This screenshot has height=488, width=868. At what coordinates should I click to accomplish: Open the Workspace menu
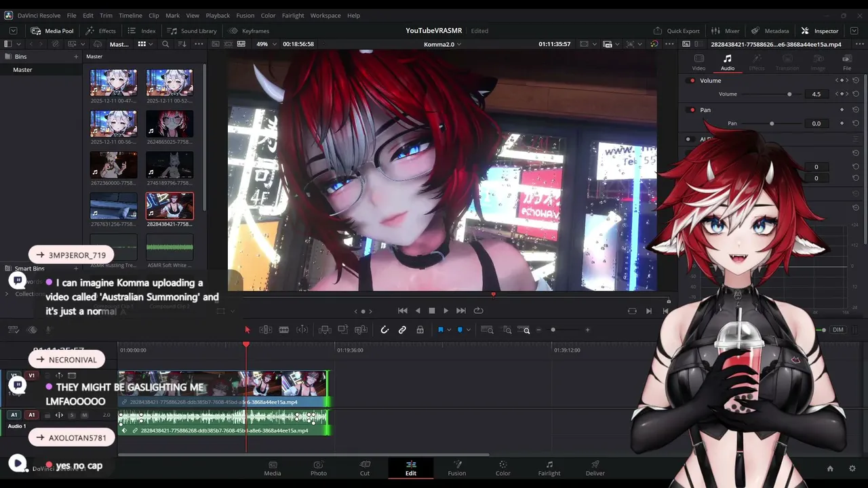click(325, 16)
